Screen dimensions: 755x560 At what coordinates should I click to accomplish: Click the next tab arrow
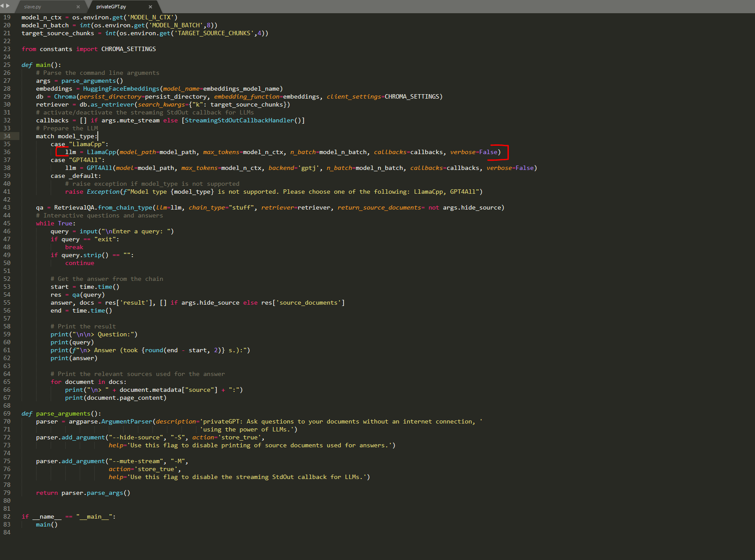(7, 6)
